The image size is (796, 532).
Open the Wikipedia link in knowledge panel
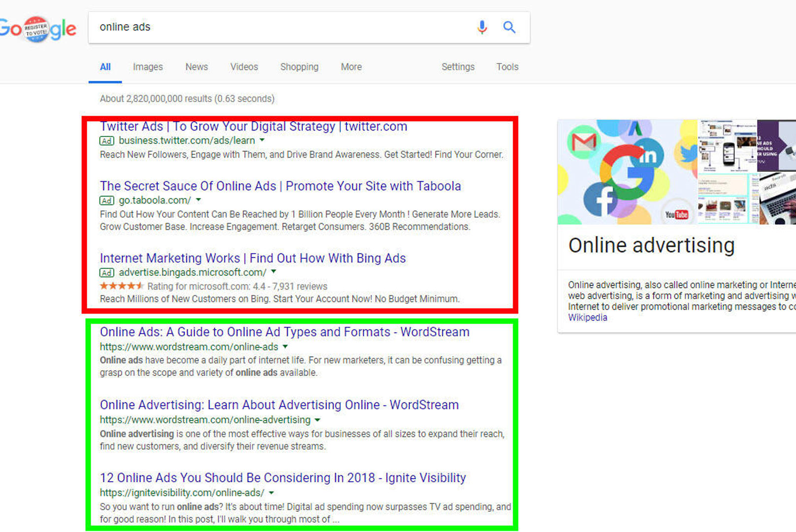pos(588,318)
